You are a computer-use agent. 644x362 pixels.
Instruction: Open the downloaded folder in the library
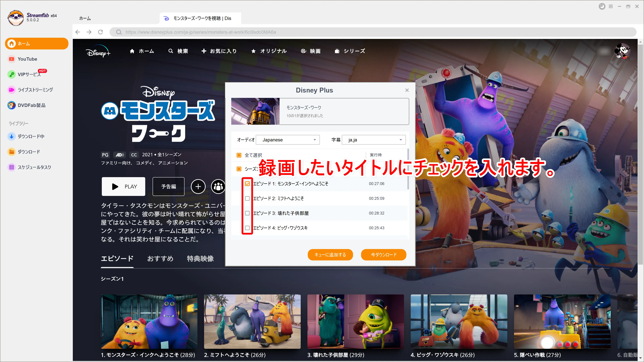click(24, 152)
